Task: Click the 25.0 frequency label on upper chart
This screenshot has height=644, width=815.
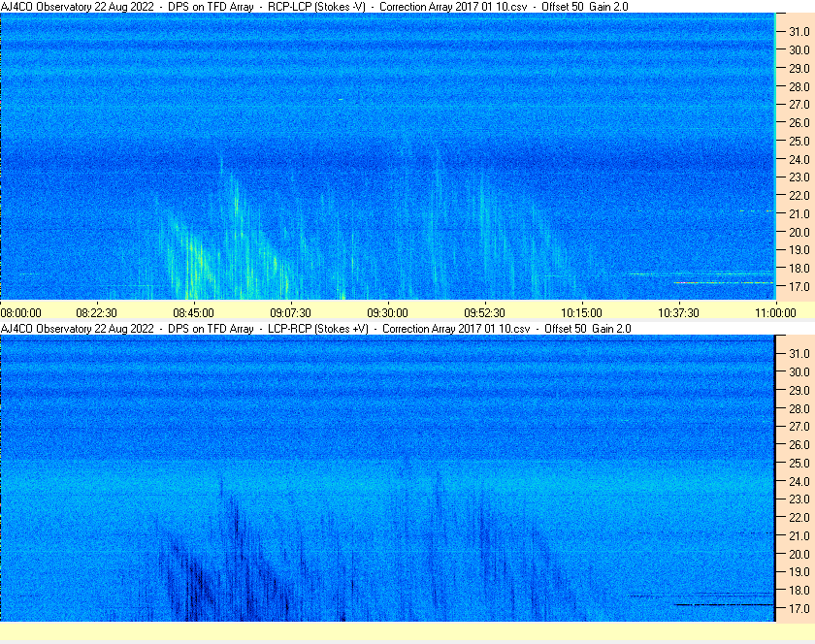Action: pos(799,141)
